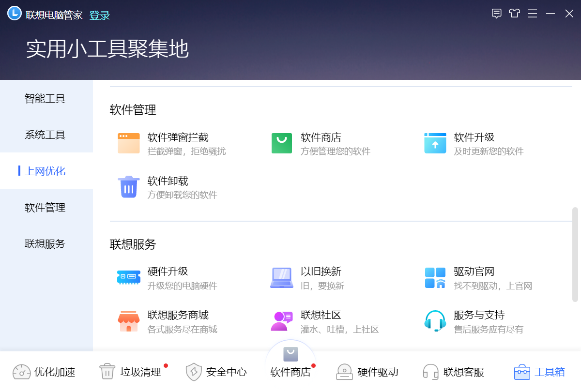
Task: Open the feedback message icon in title bar
Action: click(x=496, y=14)
